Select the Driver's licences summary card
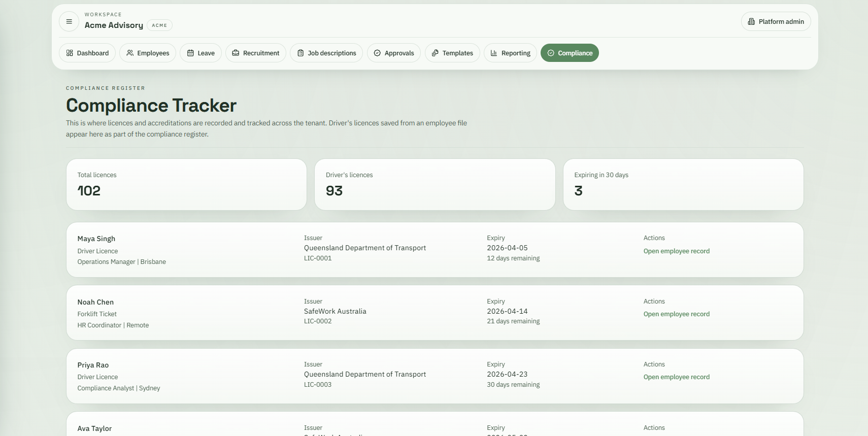Viewport: 868px width, 436px height. (435, 185)
